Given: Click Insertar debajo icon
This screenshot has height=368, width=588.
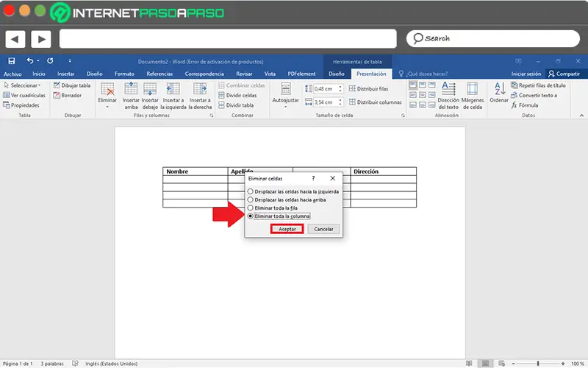Looking at the screenshot, I should point(150,96).
